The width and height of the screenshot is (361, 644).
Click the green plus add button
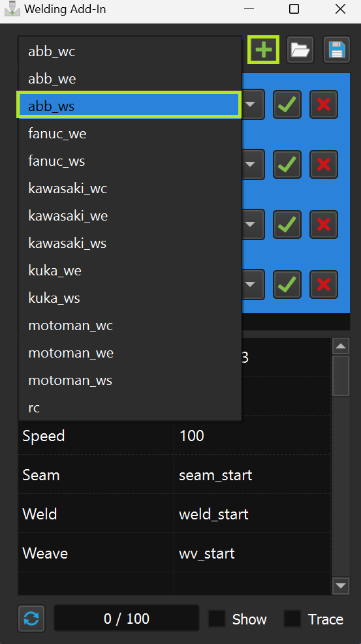[263, 50]
